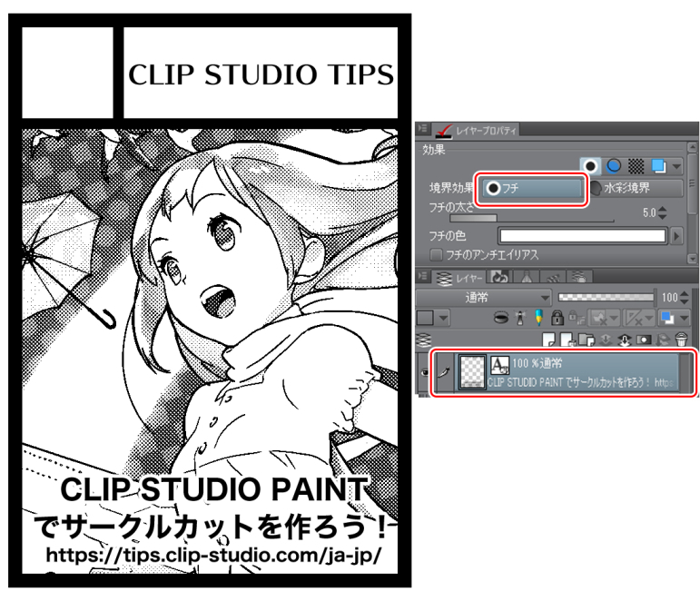Click the blue square layer color effect icon
Screen dimensions: 700x601
[x=658, y=166]
